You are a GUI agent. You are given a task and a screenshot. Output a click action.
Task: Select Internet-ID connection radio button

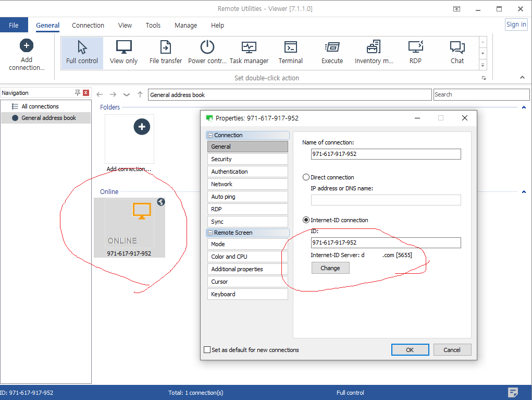[x=306, y=220]
